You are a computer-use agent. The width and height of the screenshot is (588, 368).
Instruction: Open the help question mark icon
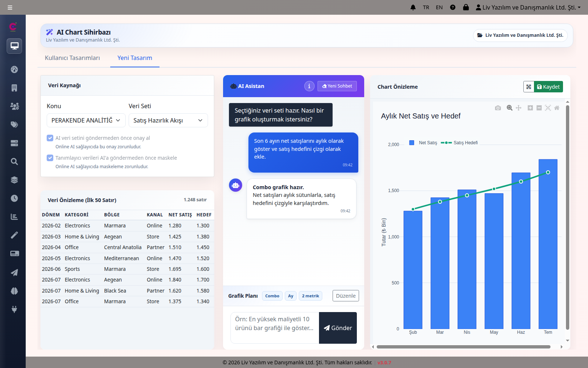point(453,7)
